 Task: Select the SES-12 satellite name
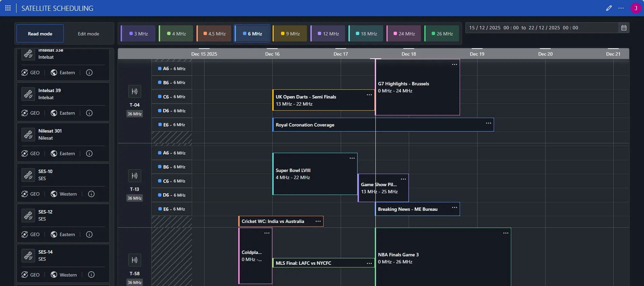[45, 212]
